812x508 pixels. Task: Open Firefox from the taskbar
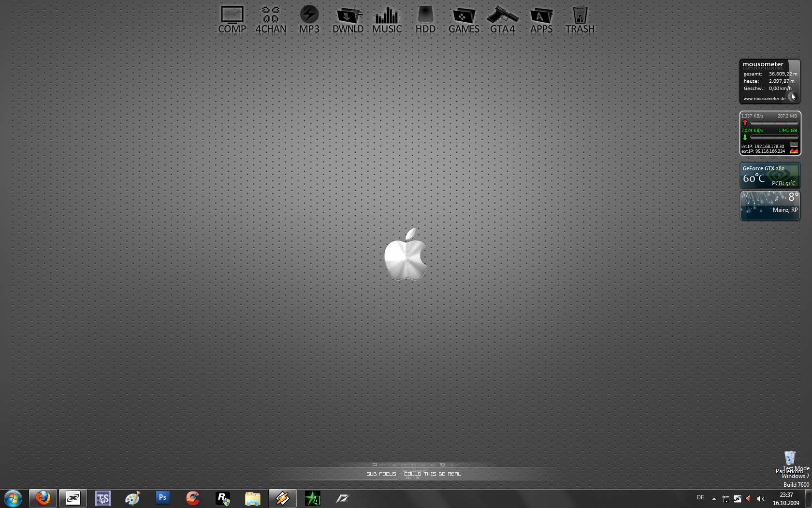tap(43, 498)
